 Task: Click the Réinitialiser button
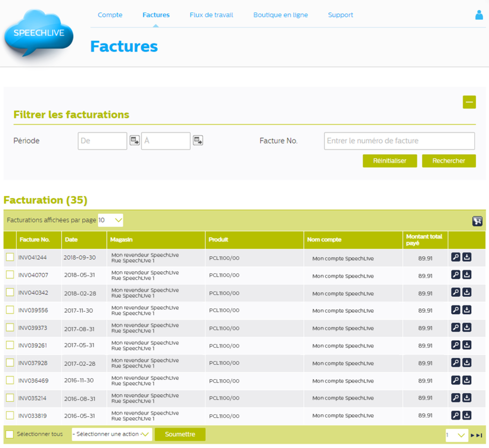[x=390, y=161]
